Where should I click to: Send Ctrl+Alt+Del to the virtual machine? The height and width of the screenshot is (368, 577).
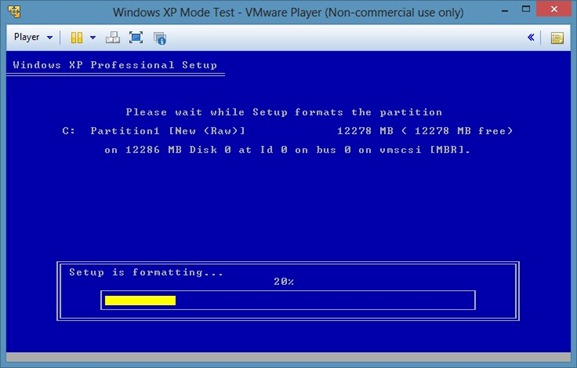pos(113,38)
